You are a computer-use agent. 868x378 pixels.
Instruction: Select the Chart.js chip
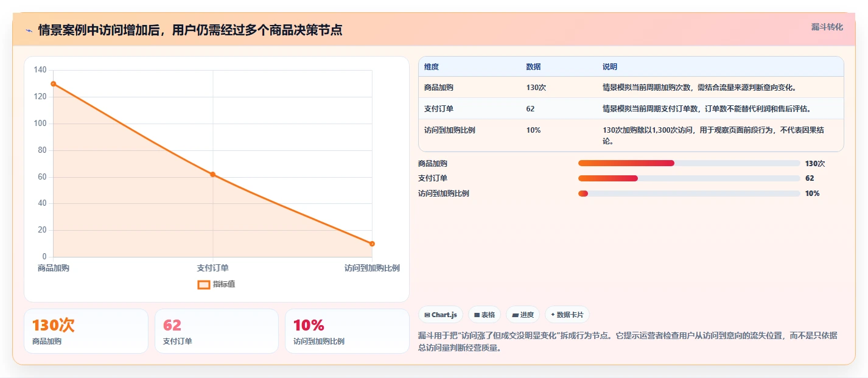441,315
